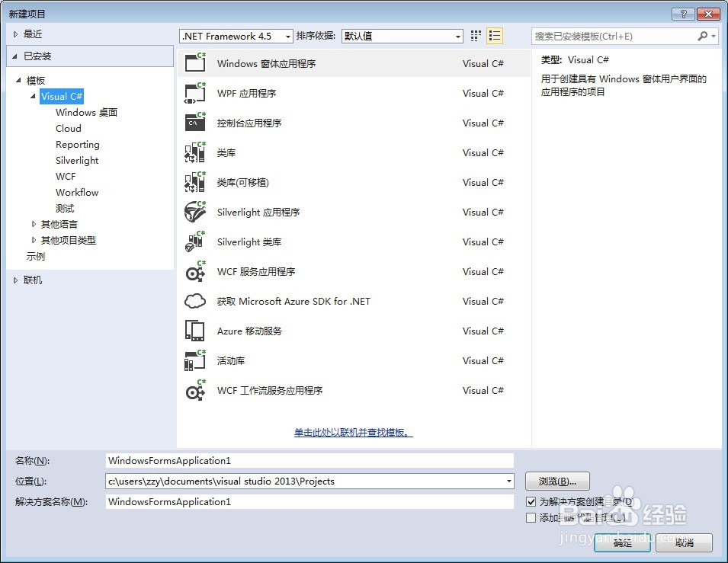
Task: Expand the 最近 section
Action: tap(15, 34)
